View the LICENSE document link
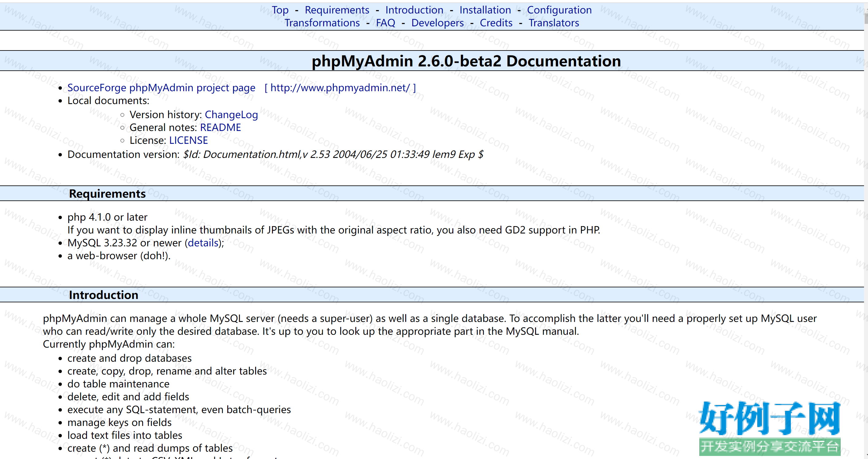868x459 pixels. click(x=188, y=140)
